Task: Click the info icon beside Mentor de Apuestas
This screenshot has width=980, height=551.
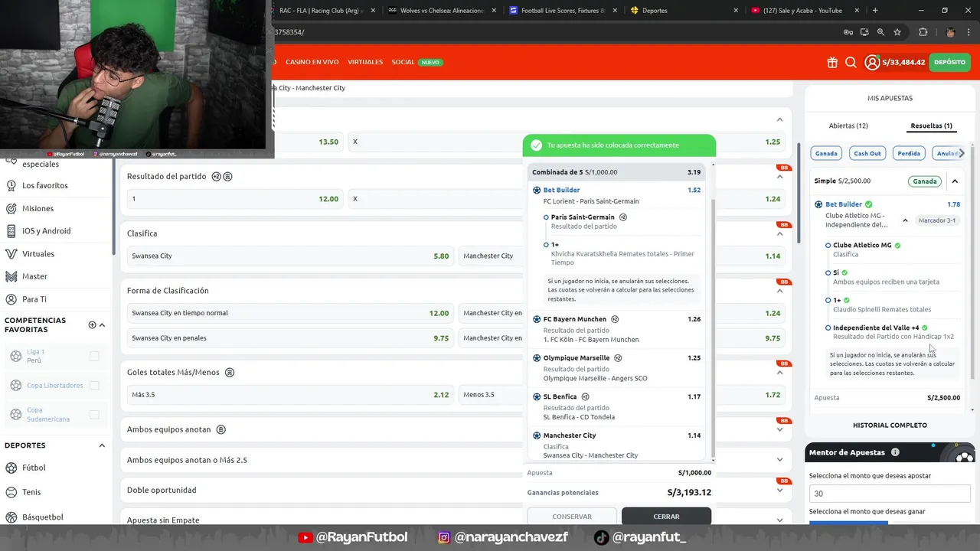Action: 895,452
